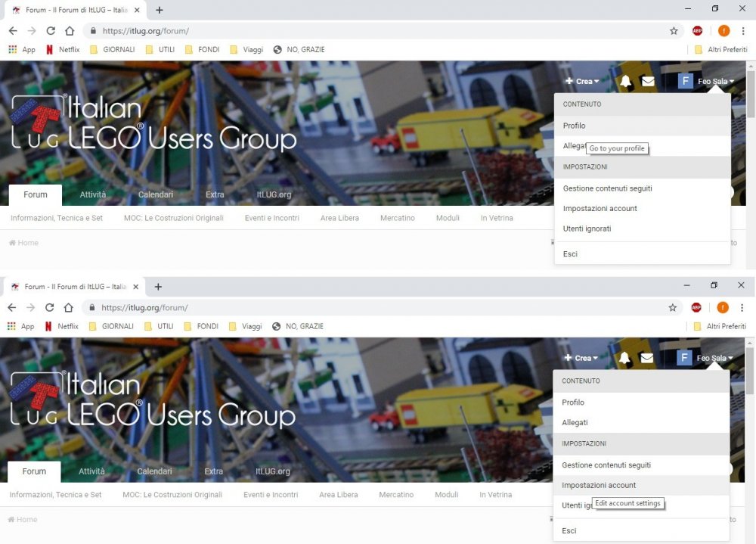Open the Area Libera link in the lower window
This screenshot has width=756, height=544.
tap(339, 495)
